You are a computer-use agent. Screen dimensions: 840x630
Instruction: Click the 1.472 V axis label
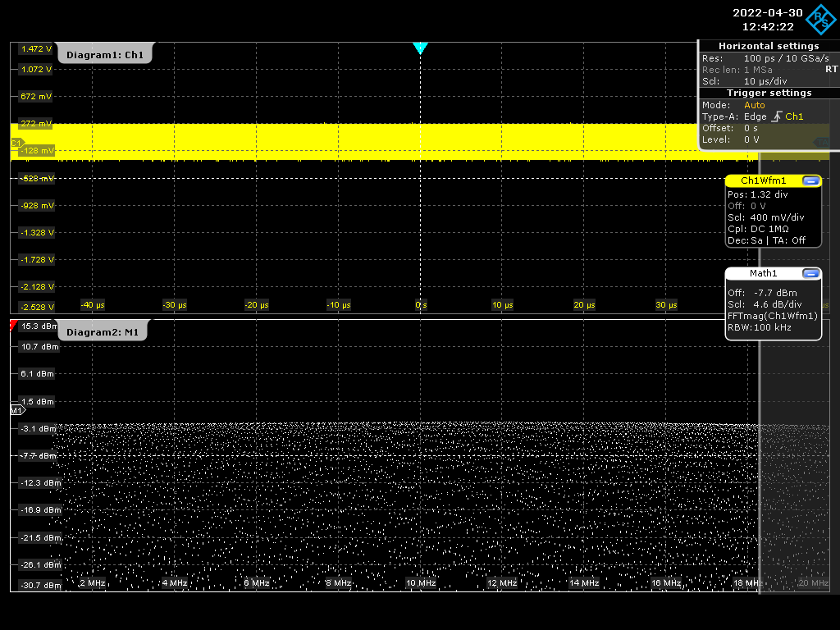point(36,48)
